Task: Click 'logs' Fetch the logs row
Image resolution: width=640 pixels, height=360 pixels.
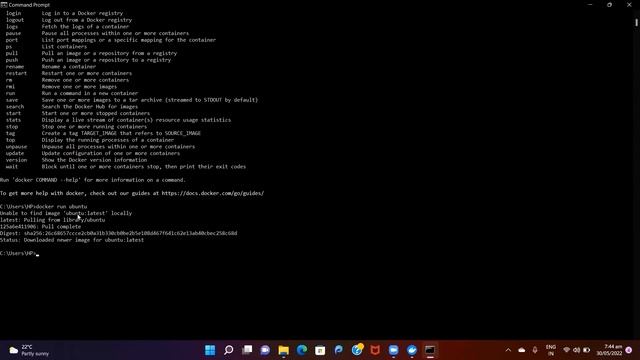Action: (x=67, y=27)
